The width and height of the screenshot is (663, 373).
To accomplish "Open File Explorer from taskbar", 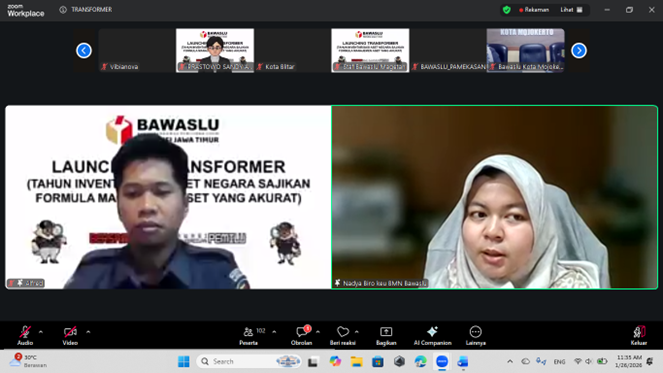I will 356,362.
